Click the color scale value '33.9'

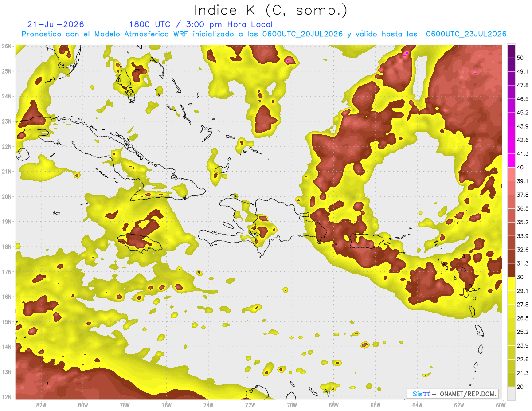pos(523,236)
